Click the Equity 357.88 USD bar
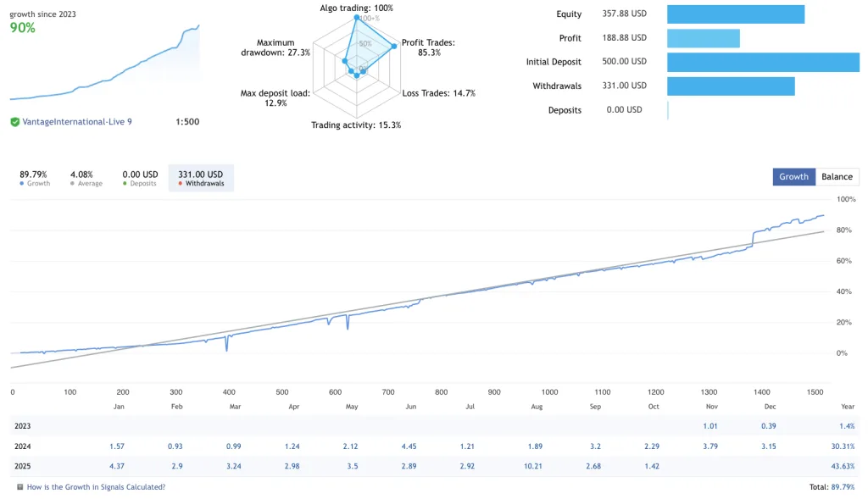868x499 pixels. (736, 14)
